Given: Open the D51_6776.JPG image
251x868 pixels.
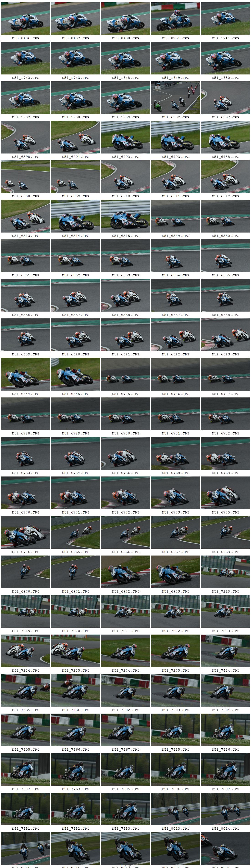Looking at the screenshot, I should click(26, 532).
